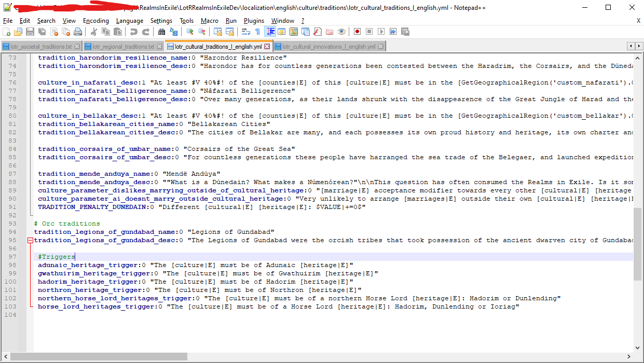The image size is (644, 363).
Task: Close the lotr_societal_traditions.txt tab
Action: pyautogui.click(x=78, y=47)
